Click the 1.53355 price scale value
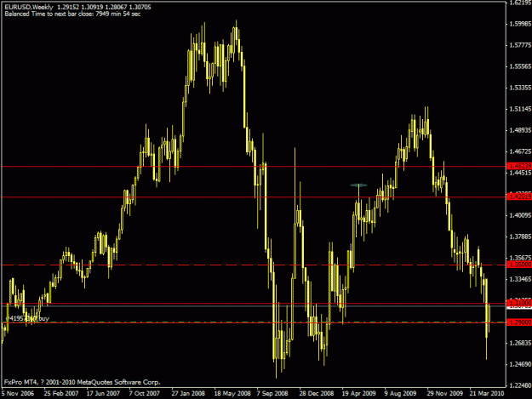 click(x=520, y=88)
